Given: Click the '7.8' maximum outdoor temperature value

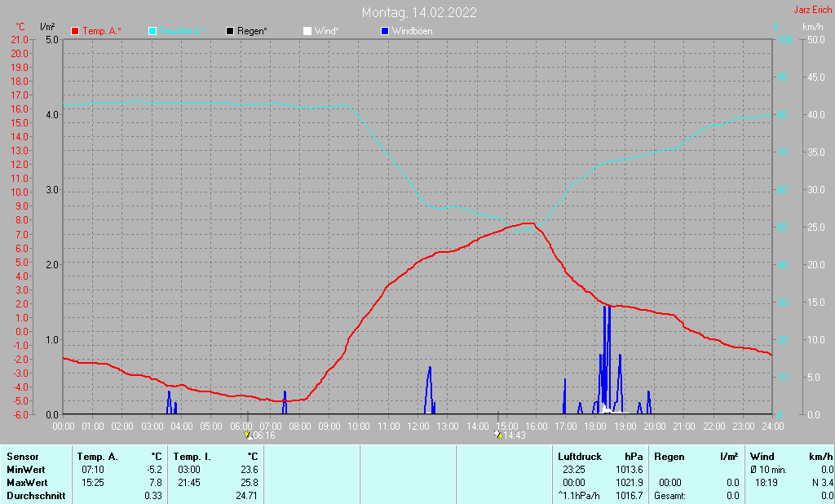Looking at the screenshot, I should [x=156, y=483].
